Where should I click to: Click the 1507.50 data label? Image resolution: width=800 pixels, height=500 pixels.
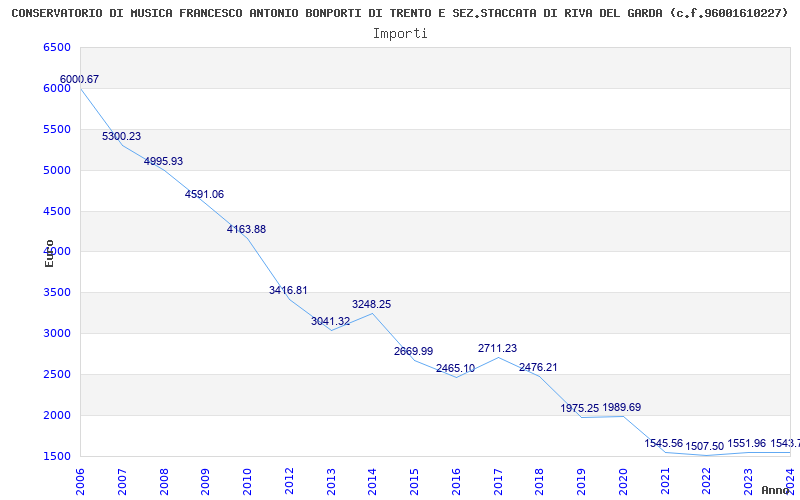click(x=705, y=447)
